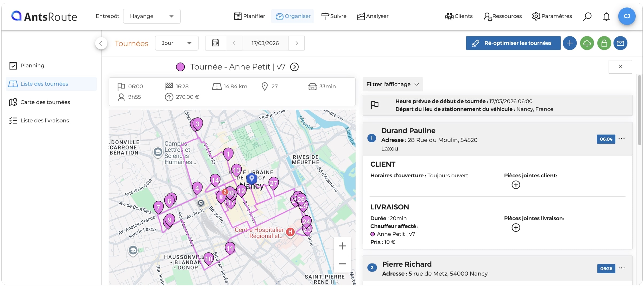The image size is (644, 287).
Task: Zoom out on the map
Action: pos(342,264)
